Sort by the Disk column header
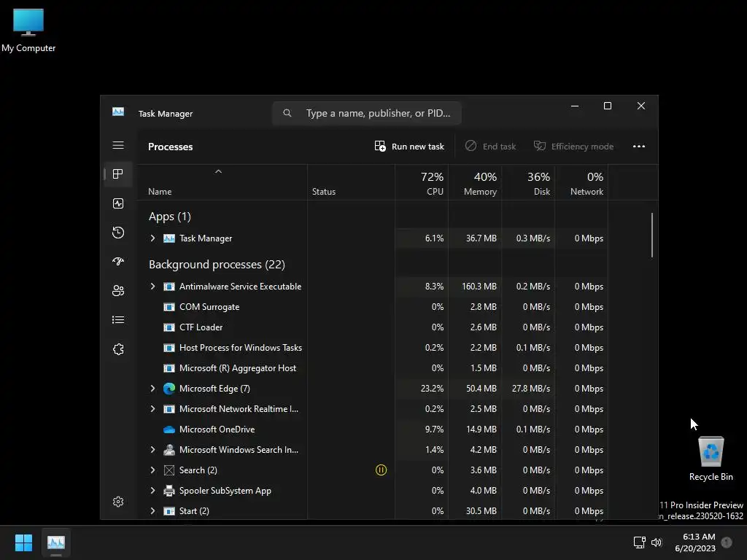Screen dimensions: 747x560 tap(528, 183)
